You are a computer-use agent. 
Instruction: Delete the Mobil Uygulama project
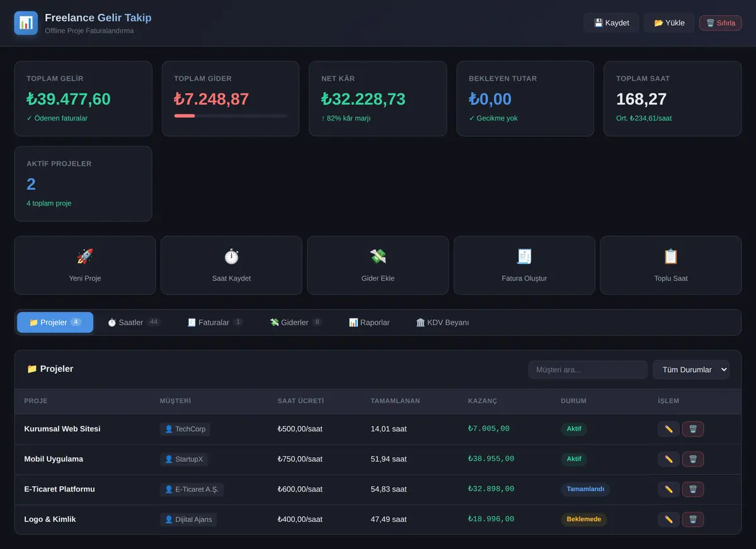pyautogui.click(x=693, y=459)
